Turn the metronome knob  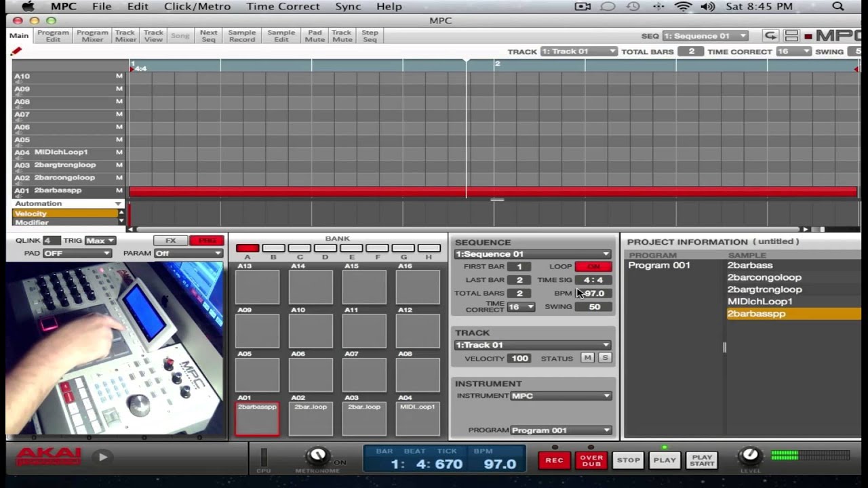tap(317, 455)
